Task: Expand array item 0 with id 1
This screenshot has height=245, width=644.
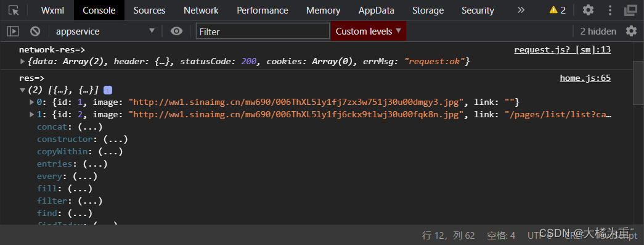Action: point(31,102)
